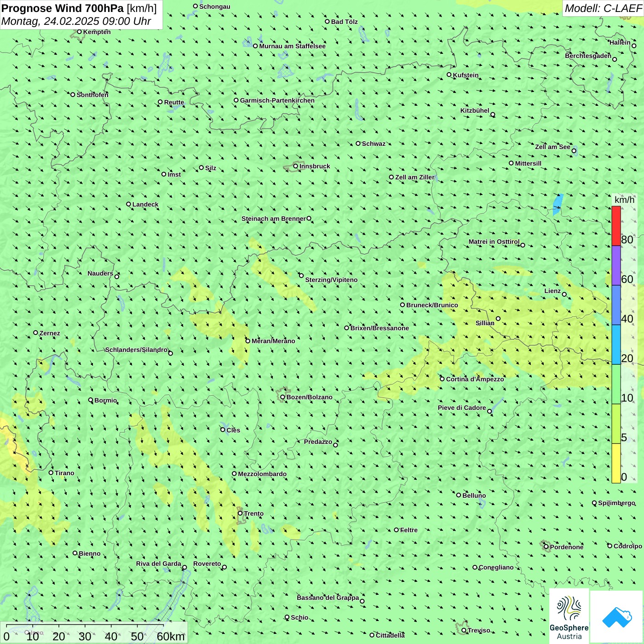
Task: Click the dark green legend segment above 10
Action: pyautogui.click(x=616, y=384)
